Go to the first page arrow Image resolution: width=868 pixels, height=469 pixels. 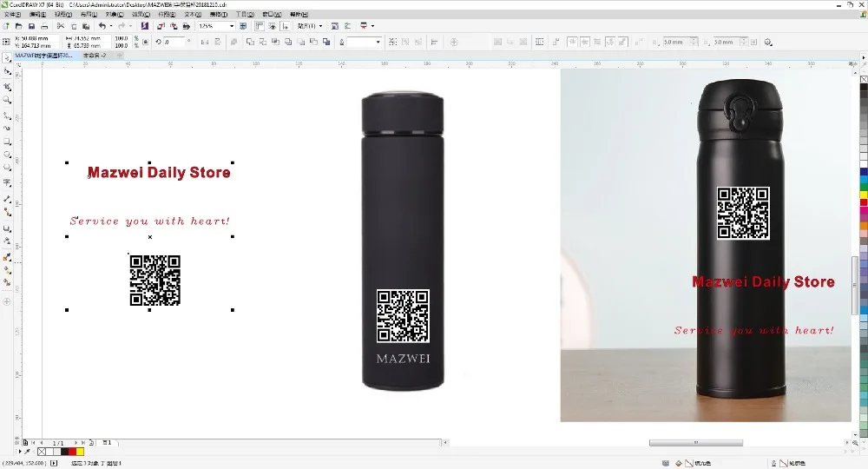(33, 443)
